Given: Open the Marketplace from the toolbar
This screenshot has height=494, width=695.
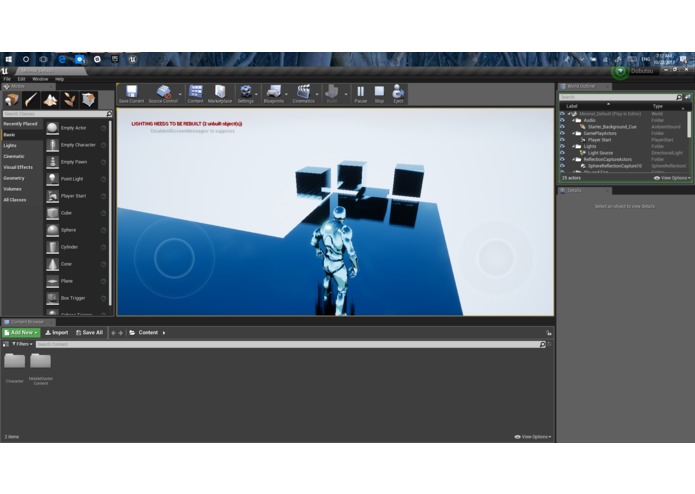Looking at the screenshot, I should click(220, 94).
